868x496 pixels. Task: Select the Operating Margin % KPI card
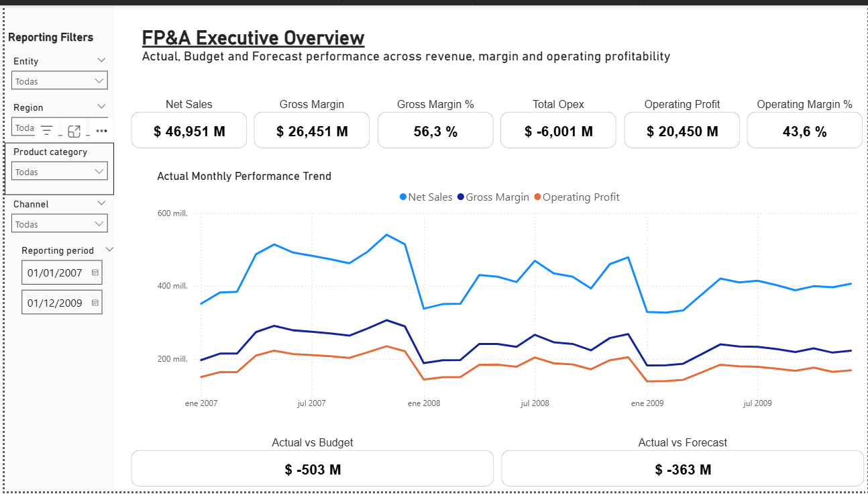pos(804,130)
